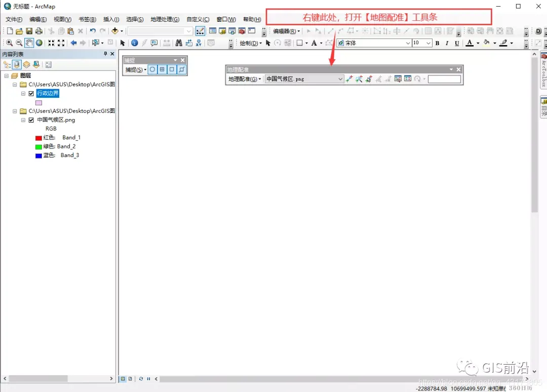Click the blue Band_3 color swatch

coord(38,155)
